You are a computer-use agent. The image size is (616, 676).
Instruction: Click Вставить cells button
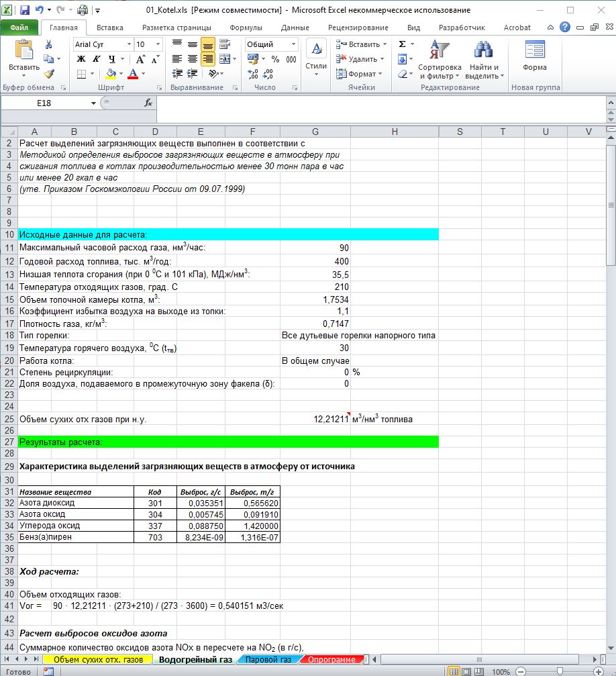tap(361, 44)
